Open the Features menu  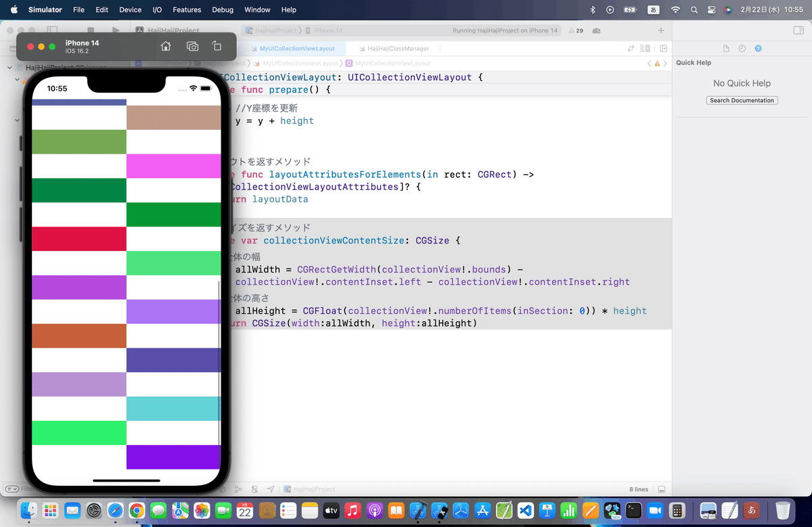pos(187,9)
